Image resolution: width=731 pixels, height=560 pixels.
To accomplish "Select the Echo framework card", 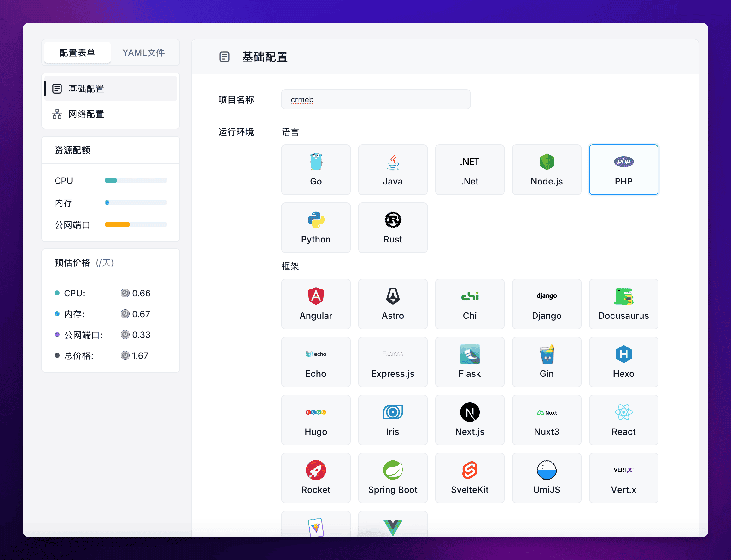I will (x=316, y=362).
